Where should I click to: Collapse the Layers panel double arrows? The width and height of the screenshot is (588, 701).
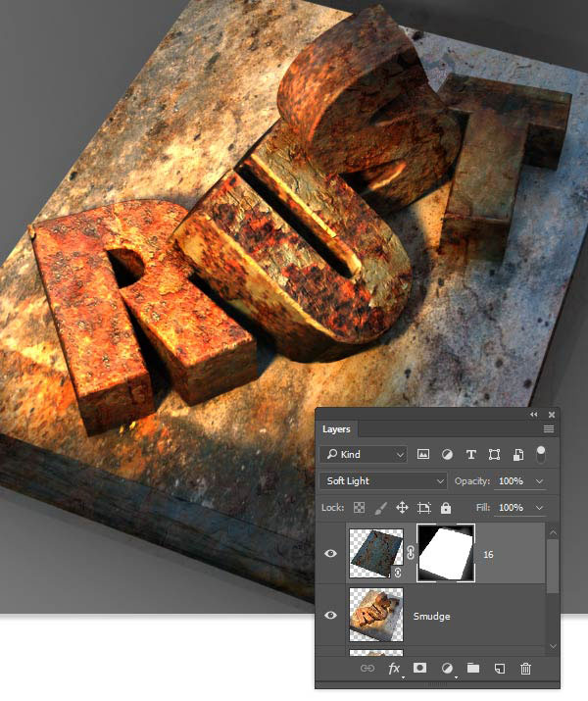click(x=533, y=415)
